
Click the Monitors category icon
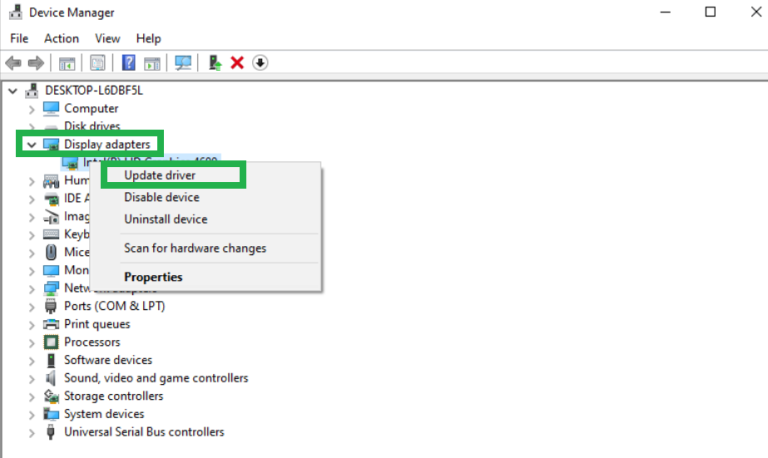click(x=51, y=270)
